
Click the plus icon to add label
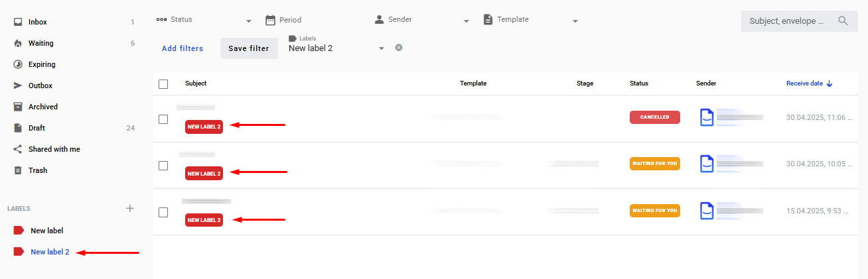point(130,208)
